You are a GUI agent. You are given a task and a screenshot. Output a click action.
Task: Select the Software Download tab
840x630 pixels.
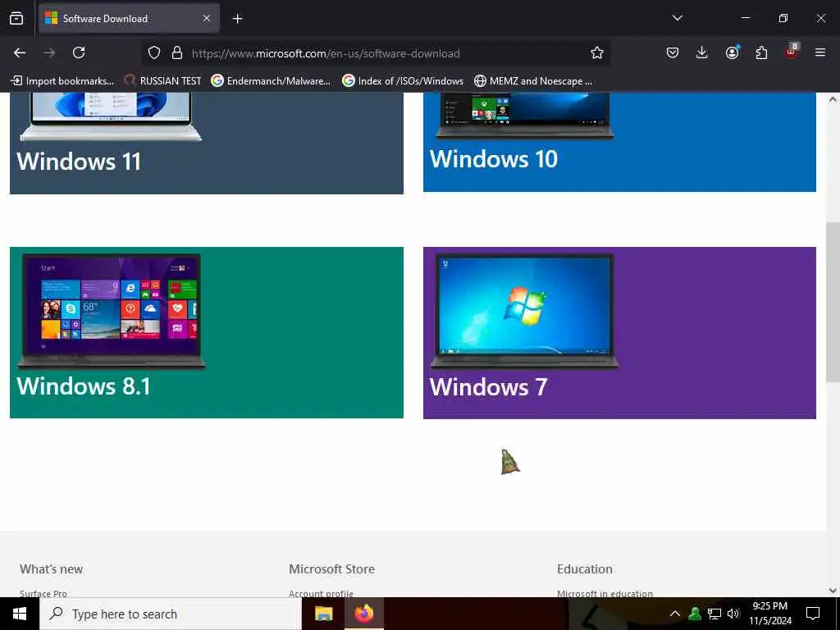[x=129, y=18]
